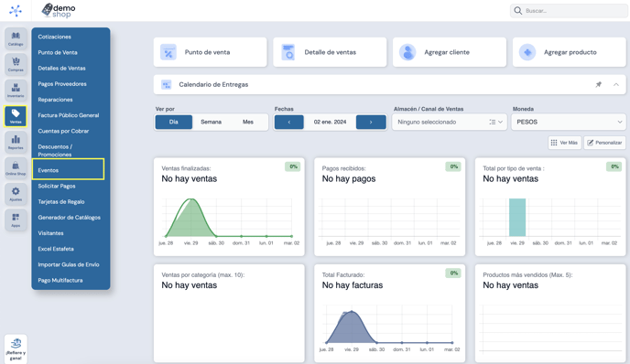Click the network logo icon at top left

point(16,11)
